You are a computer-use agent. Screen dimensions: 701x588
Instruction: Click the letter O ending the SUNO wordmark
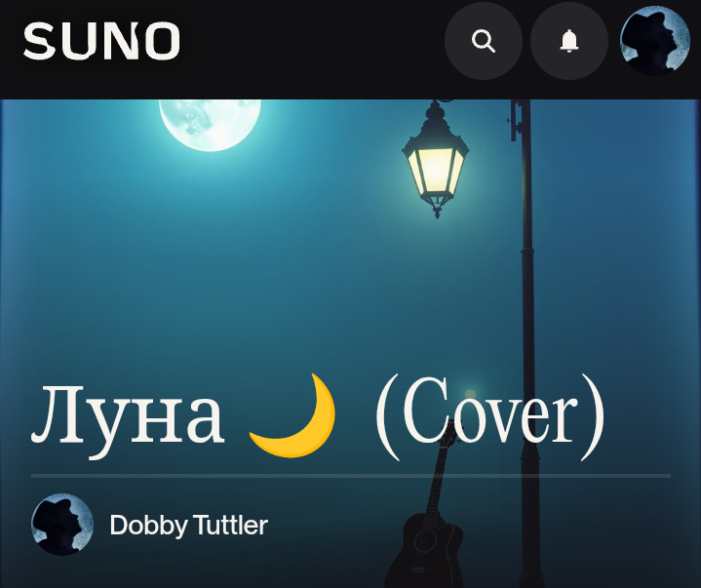point(164,41)
